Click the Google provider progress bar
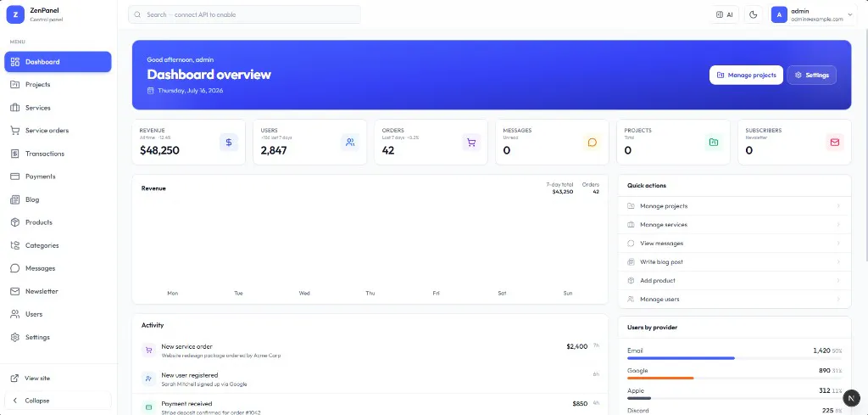 [735, 379]
